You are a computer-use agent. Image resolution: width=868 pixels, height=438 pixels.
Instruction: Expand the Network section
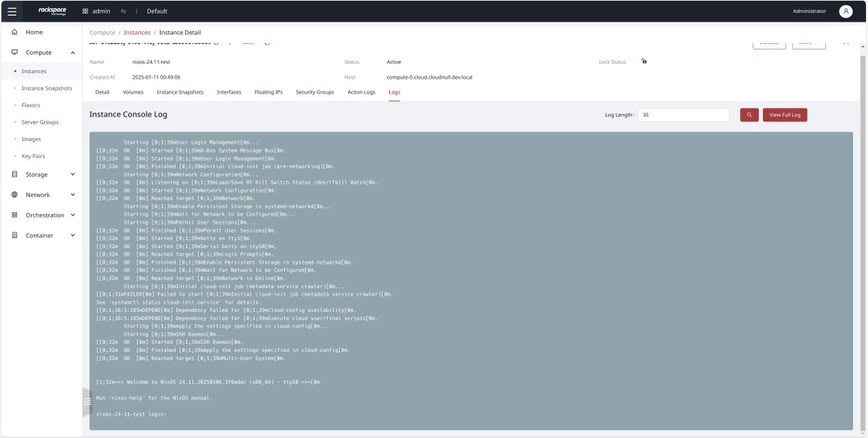(72, 194)
